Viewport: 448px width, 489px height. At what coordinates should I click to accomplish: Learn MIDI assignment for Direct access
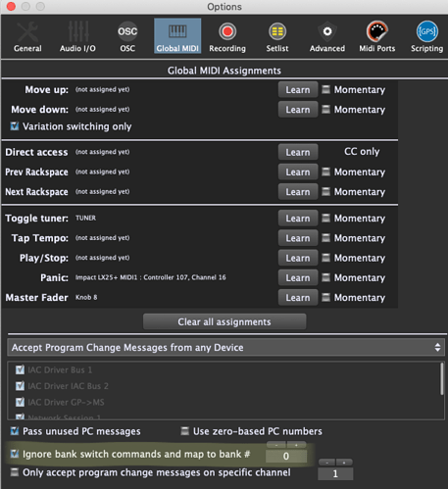click(298, 152)
